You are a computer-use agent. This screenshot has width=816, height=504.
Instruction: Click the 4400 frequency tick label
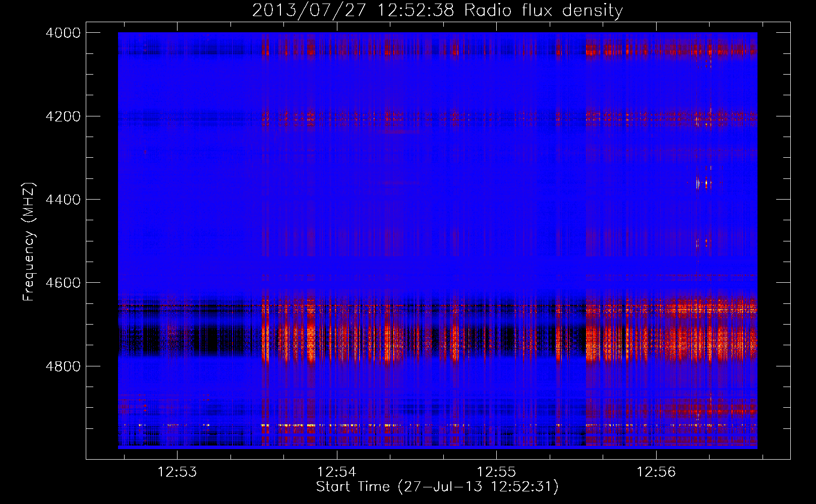(x=63, y=200)
